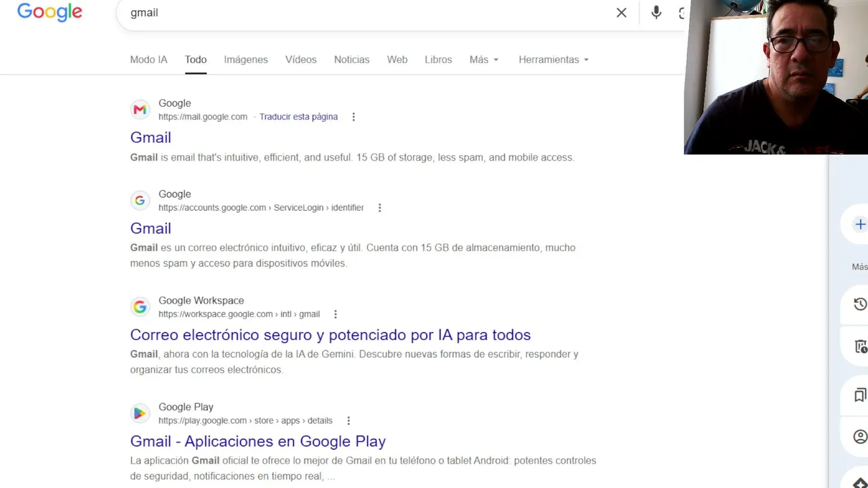Expand the Más dropdown
Screen dimensions: 868x488
(x=484, y=60)
